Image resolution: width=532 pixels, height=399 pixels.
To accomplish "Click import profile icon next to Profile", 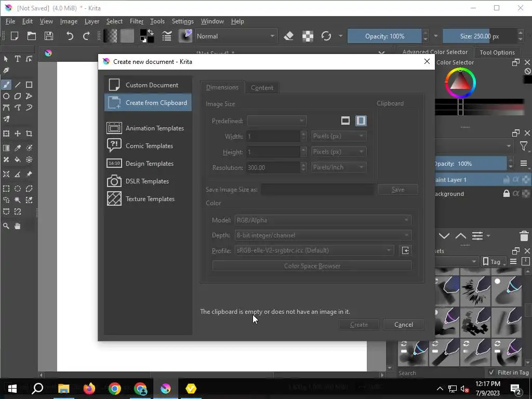I will [405, 251].
